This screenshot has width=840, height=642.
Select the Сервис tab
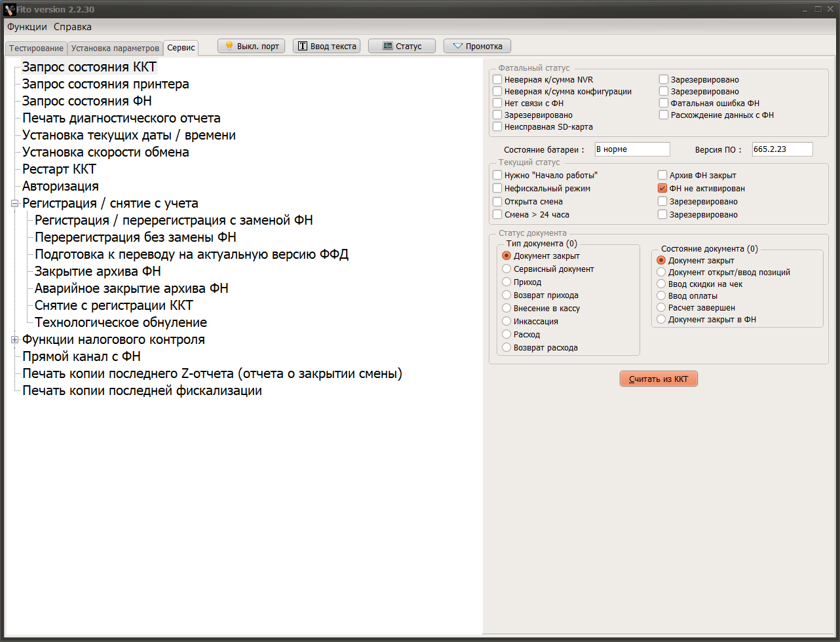click(x=181, y=48)
